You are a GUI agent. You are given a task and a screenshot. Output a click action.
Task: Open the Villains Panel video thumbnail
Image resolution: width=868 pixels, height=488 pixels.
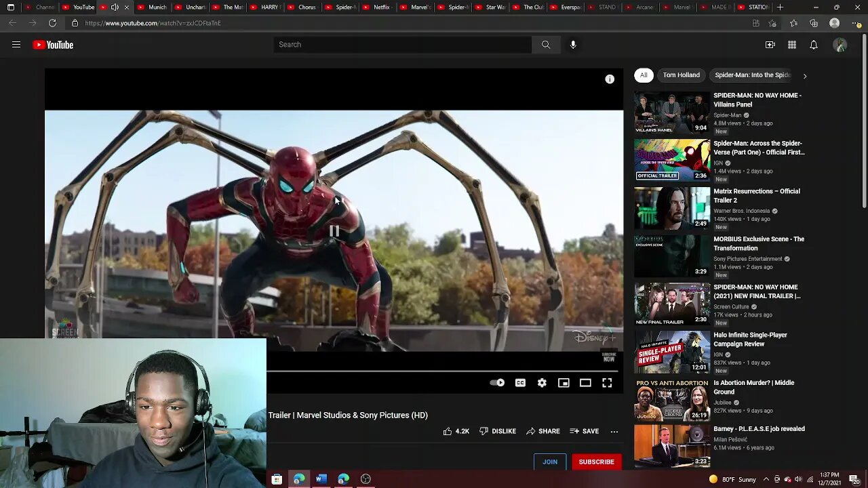click(x=672, y=113)
